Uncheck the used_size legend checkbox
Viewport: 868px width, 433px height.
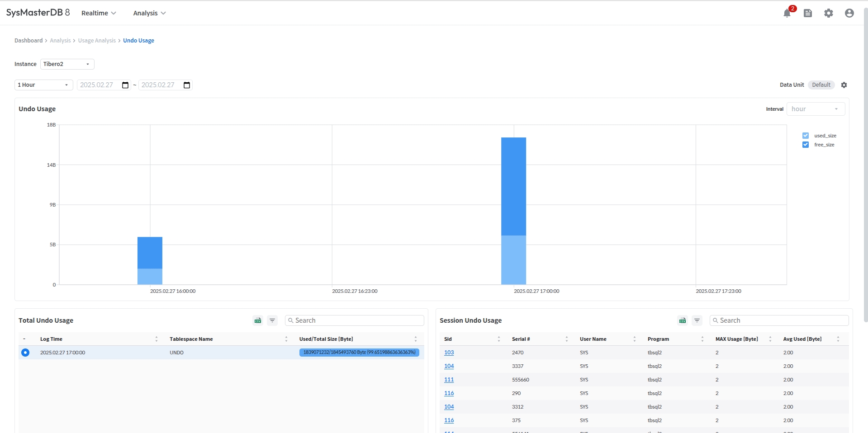tap(806, 136)
